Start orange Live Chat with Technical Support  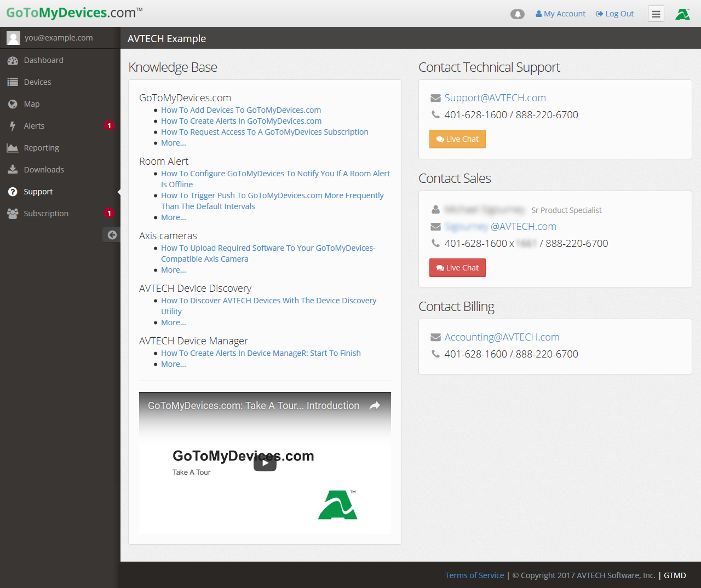click(x=457, y=139)
